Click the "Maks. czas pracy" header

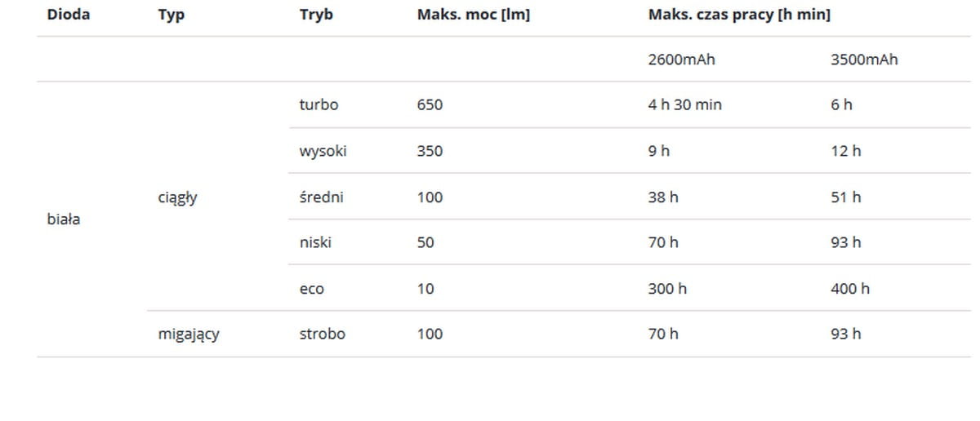pyautogui.click(x=739, y=15)
